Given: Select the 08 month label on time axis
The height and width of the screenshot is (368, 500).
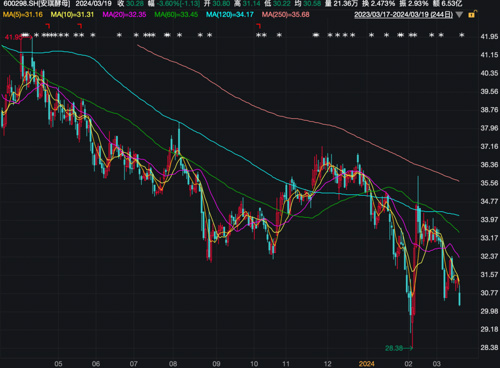Looking at the screenshot, I should 173,364.
